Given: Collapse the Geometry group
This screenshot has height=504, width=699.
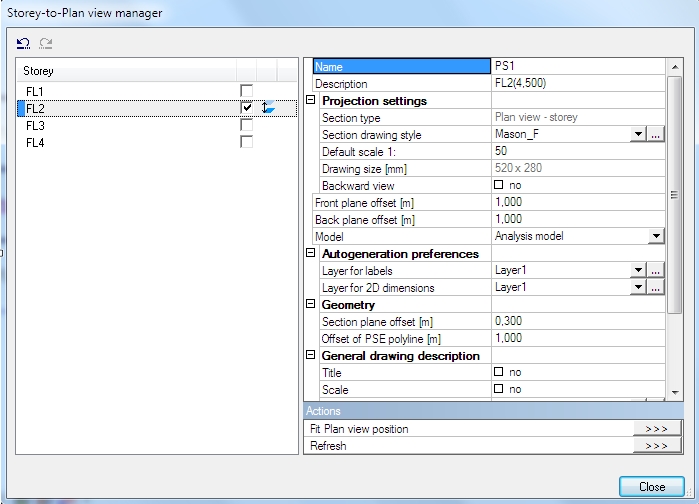Looking at the screenshot, I should coord(310,304).
